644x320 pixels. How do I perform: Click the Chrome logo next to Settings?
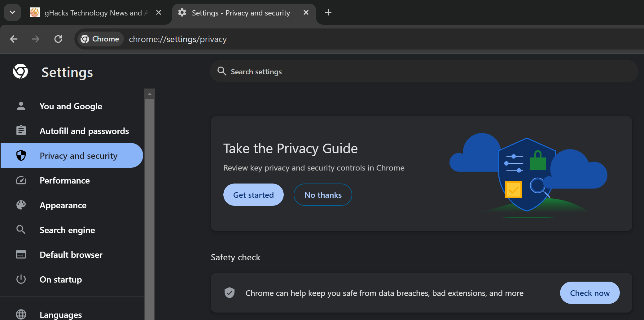click(20, 71)
